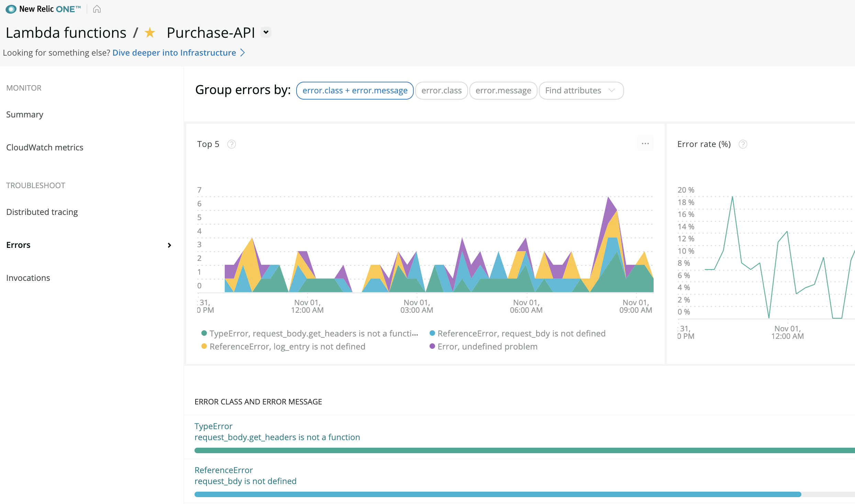
Task: Open the Purchase-API entity dropdown arrow
Action: pyautogui.click(x=266, y=32)
